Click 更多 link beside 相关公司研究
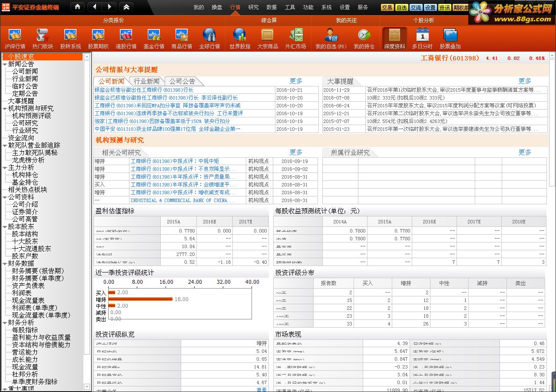The width and height of the screenshot is (556, 392). pyautogui.click(x=296, y=153)
